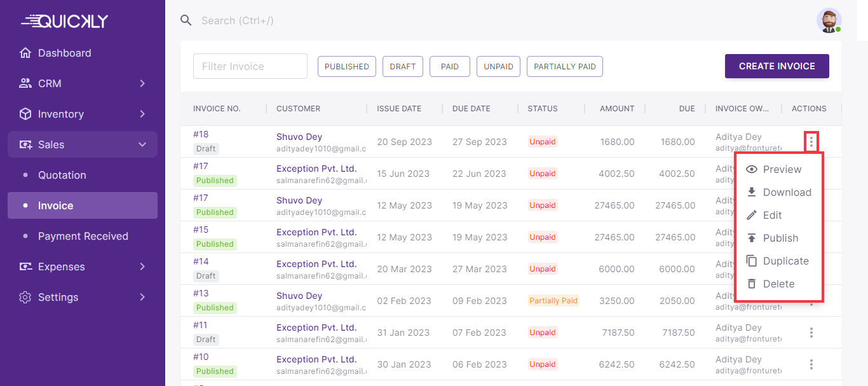
Task: Toggle the PARTIALLY PAID filter chip
Action: coord(564,66)
